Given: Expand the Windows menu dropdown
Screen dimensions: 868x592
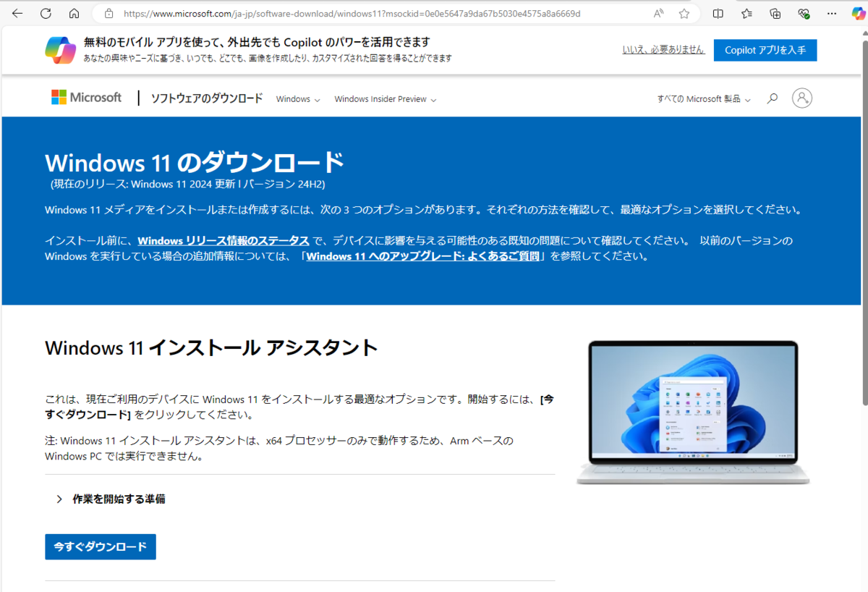Looking at the screenshot, I should point(298,99).
